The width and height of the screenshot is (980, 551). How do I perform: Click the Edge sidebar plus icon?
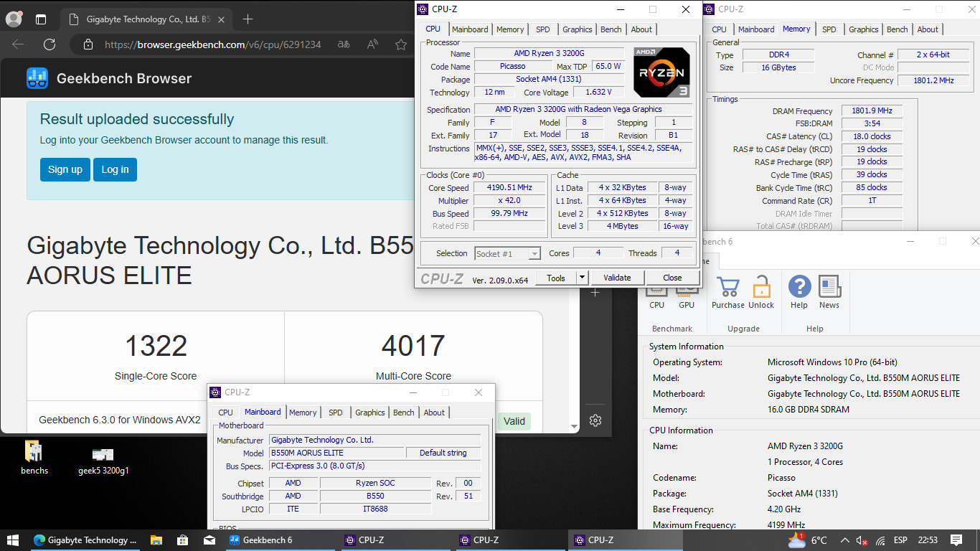595,293
